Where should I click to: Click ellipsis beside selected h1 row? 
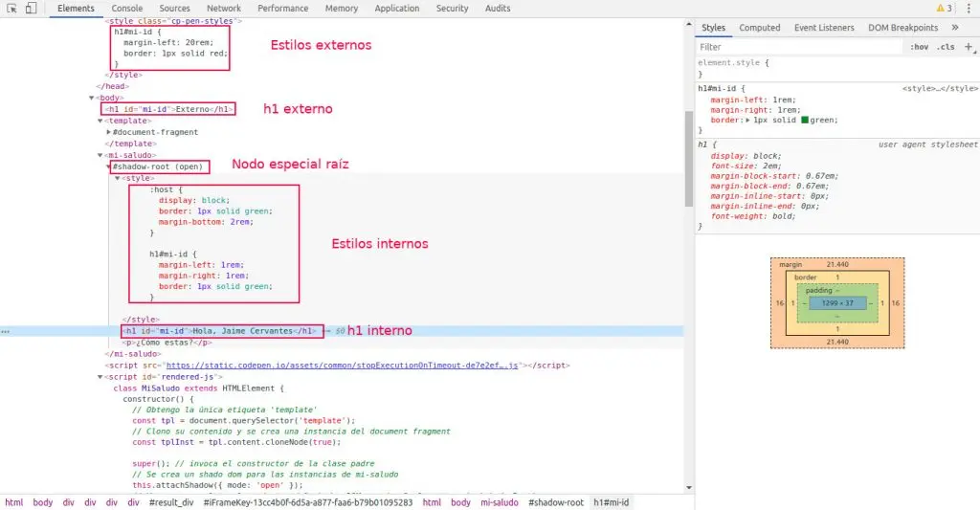(6, 331)
